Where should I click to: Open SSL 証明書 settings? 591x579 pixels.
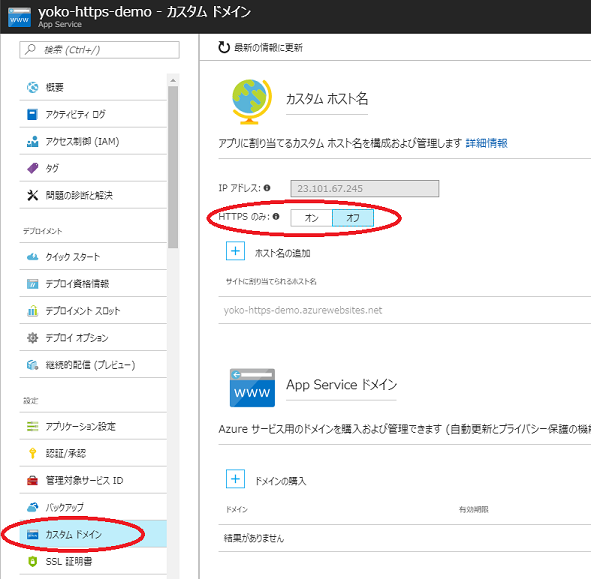pyautogui.click(x=93, y=561)
